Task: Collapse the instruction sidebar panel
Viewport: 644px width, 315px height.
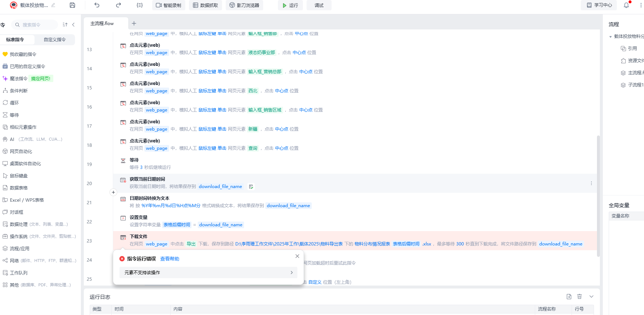Action: pyautogui.click(x=74, y=25)
